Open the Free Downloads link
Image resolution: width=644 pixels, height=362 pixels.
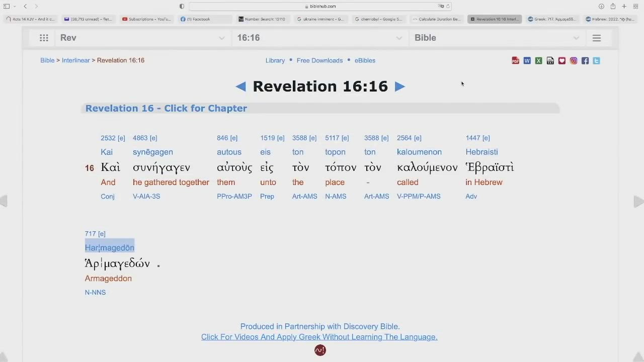point(319,60)
